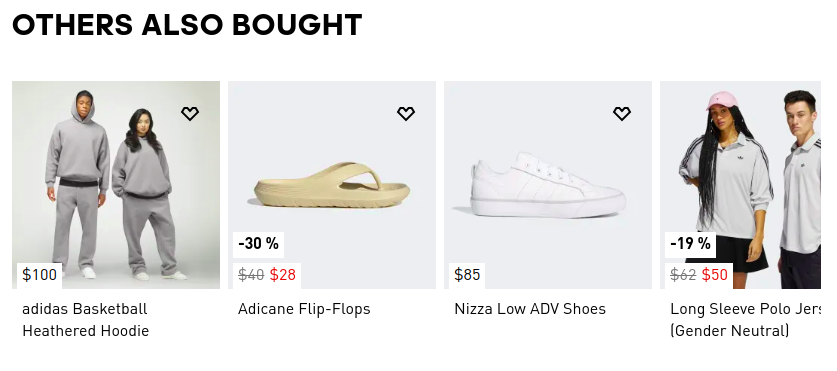Viewport: 837px width, 371px height.
Task: Click the red $28 sale price
Action: tap(282, 275)
